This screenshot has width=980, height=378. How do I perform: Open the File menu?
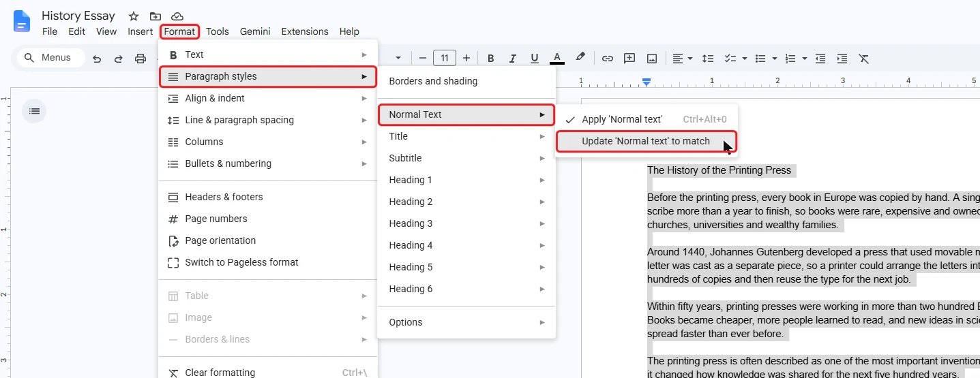(x=50, y=31)
